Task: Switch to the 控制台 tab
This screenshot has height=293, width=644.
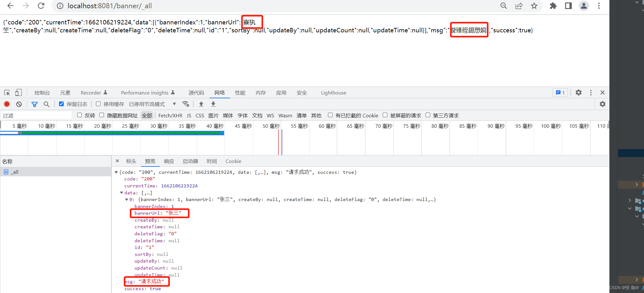Action: tap(42, 93)
